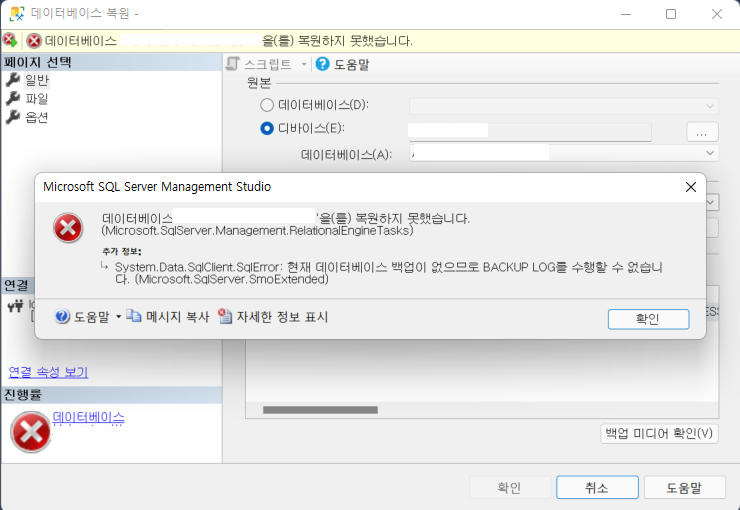
Task: Click the script icon in the restore toolbar
Action: 232,64
